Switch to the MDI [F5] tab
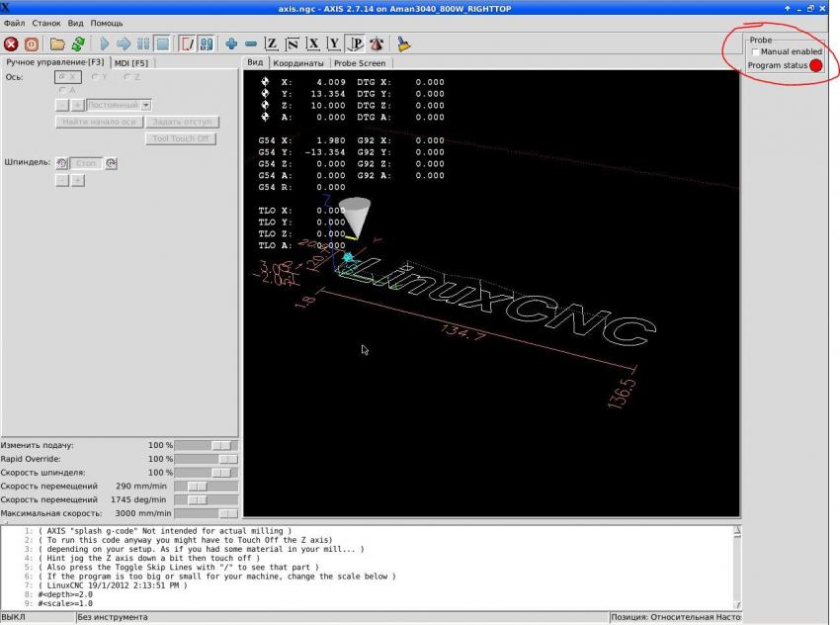The height and width of the screenshot is (625, 840). pyautogui.click(x=130, y=62)
